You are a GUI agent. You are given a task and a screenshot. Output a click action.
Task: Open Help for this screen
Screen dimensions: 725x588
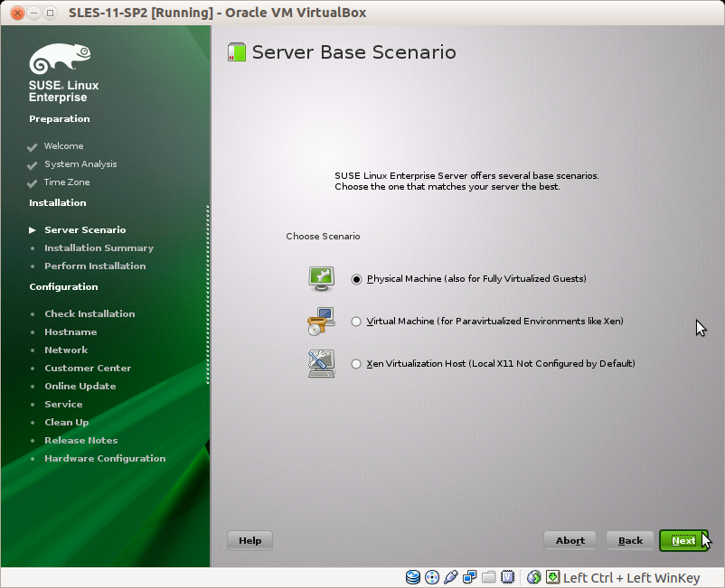tap(250, 540)
